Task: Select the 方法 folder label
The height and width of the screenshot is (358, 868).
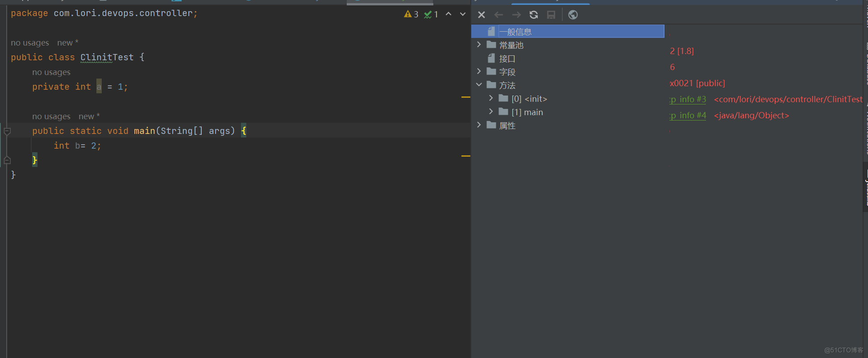Action: point(507,85)
